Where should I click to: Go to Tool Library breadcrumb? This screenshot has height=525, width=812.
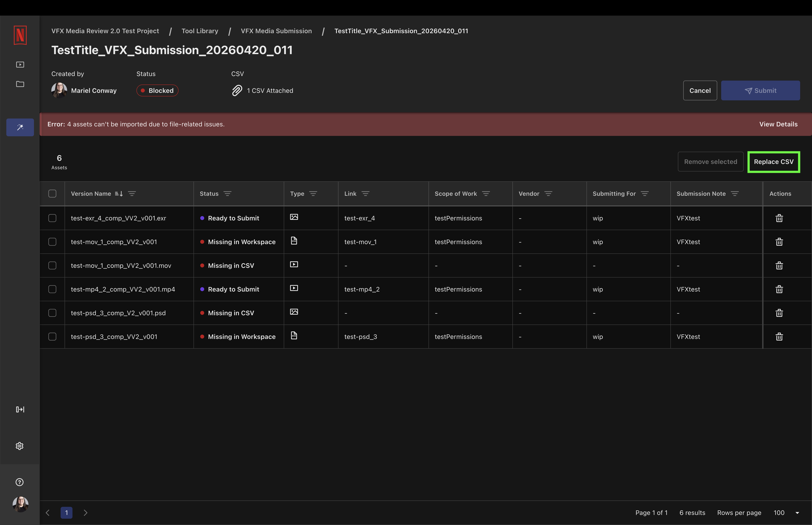pos(200,31)
